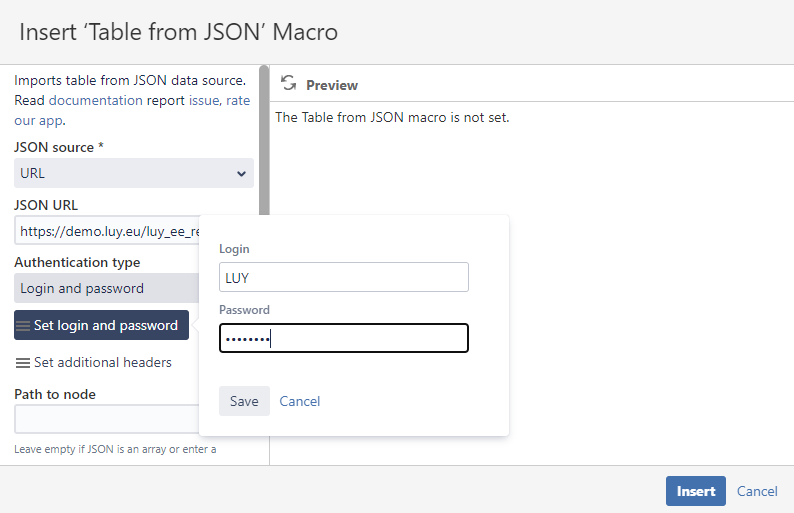Click the Password input field
794x513 pixels.
[x=343, y=338]
